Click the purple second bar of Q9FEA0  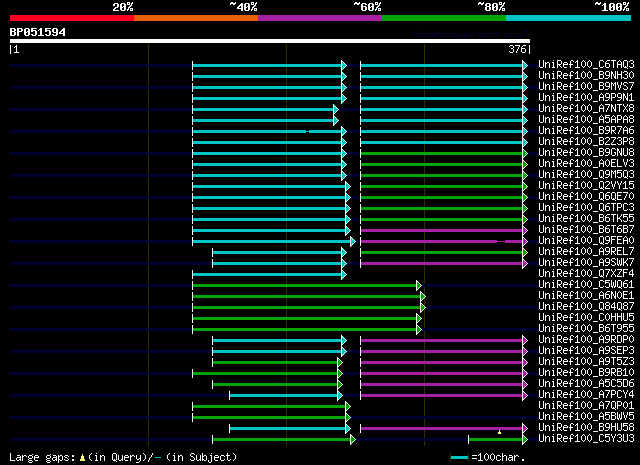pyautogui.click(x=444, y=242)
